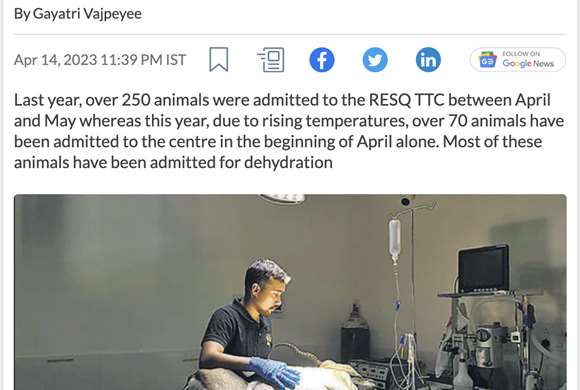Click the word "By" before author name
Screen dimensions: 580x390
pyautogui.click(x=22, y=14)
